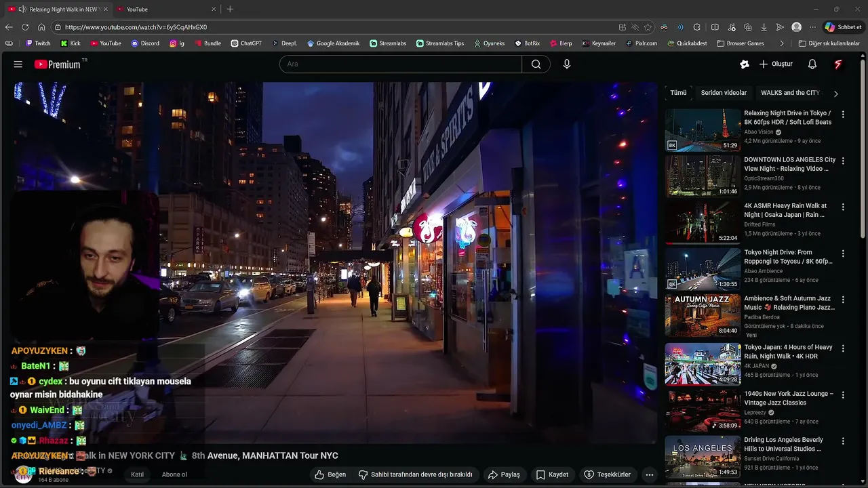Like the video with Beğen
The image size is (868, 488).
(330, 474)
